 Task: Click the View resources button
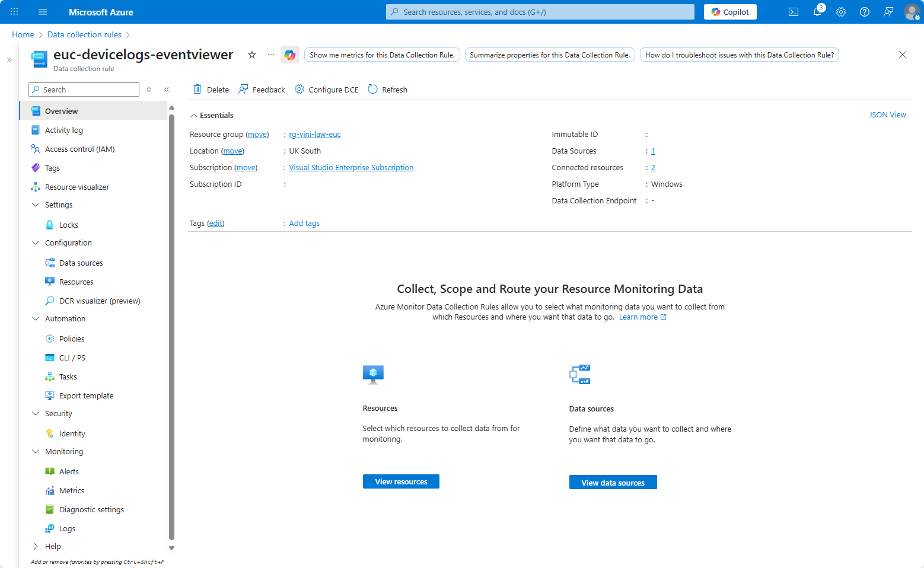click(401, 482)
